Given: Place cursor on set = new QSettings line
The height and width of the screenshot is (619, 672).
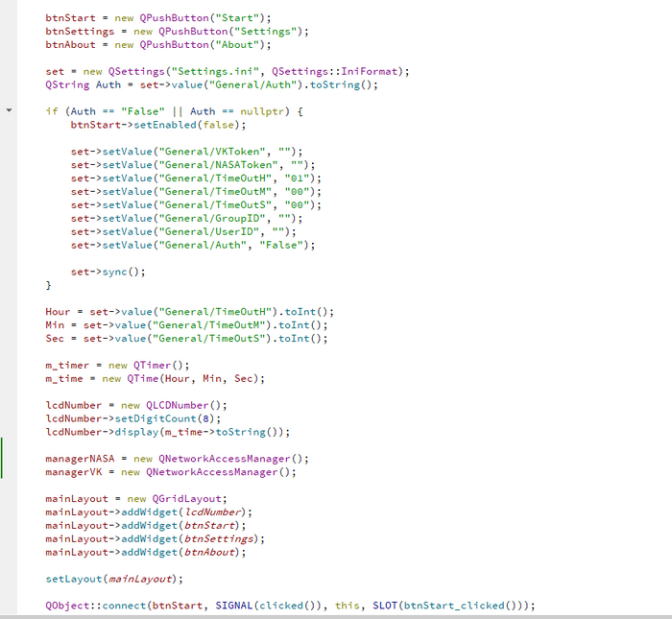Looking at the screenshot, I should (228, 72).
